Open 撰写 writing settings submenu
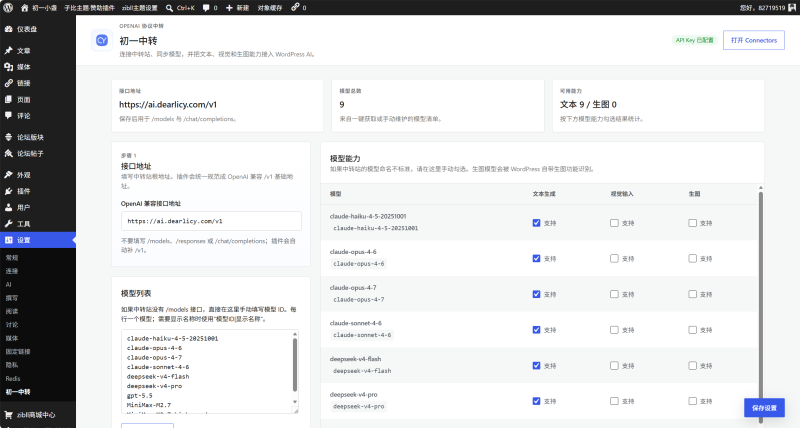The width and height of the screenshot is (800, 428). pyautogui.click(x=12, y=298)
